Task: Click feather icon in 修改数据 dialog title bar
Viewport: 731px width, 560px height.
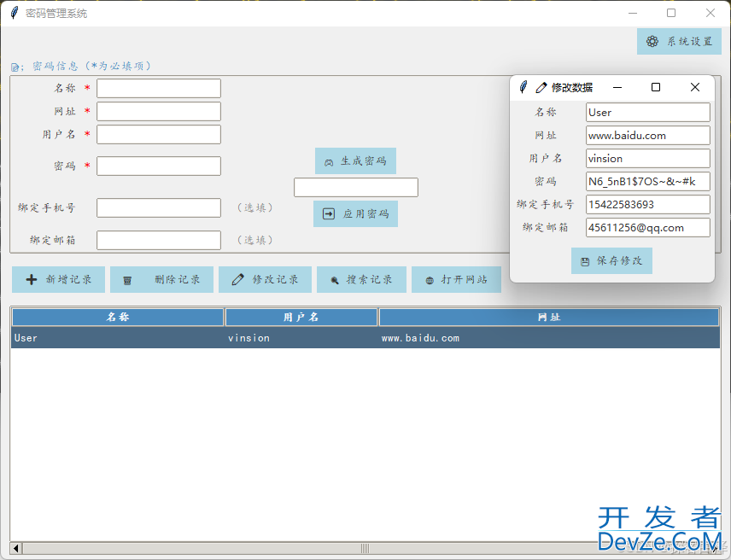Action: 523,87
